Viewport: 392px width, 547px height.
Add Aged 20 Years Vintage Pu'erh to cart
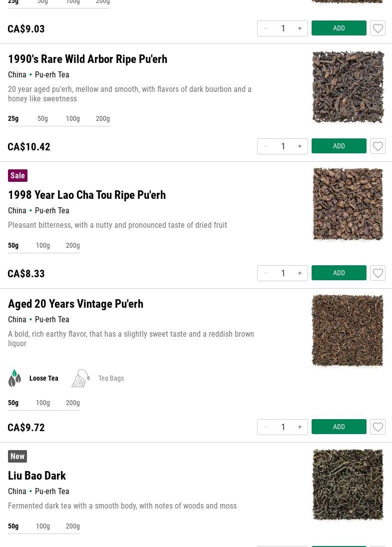(339, 427)
